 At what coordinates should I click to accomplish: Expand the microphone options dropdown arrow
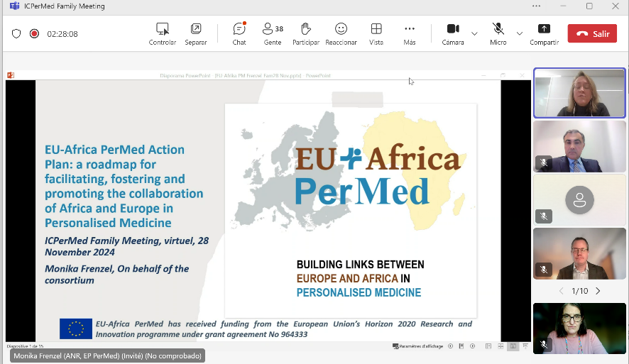(520, 33)
